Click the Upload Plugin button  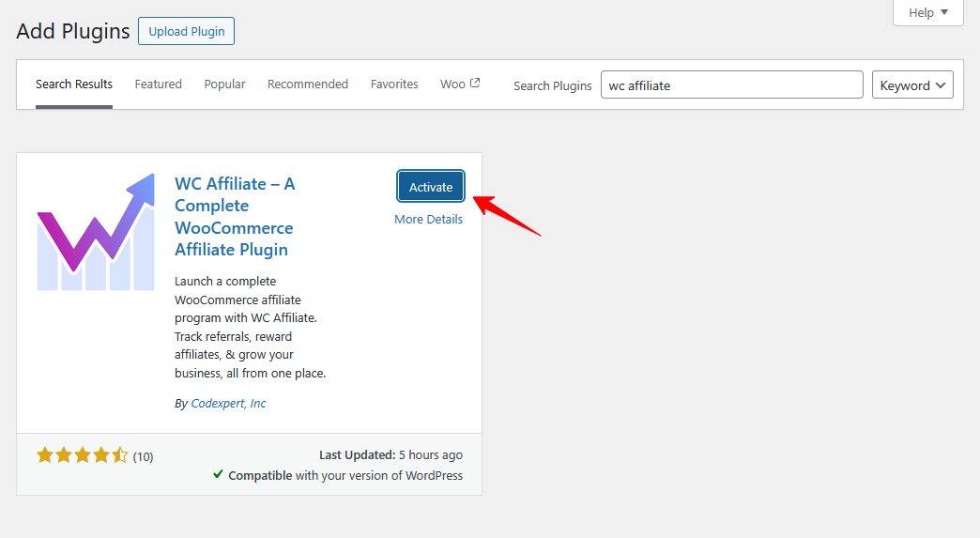(186, 31)
